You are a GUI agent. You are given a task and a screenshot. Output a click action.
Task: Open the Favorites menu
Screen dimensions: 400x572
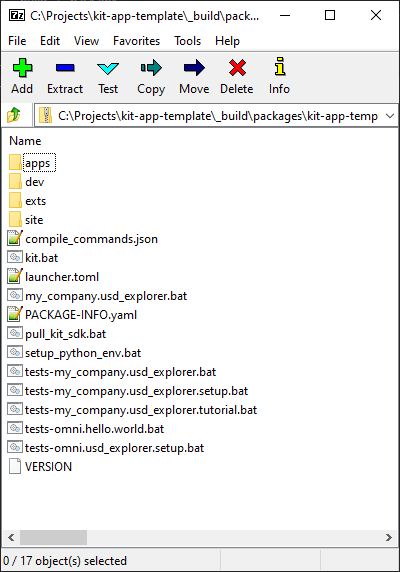point(136,41)
